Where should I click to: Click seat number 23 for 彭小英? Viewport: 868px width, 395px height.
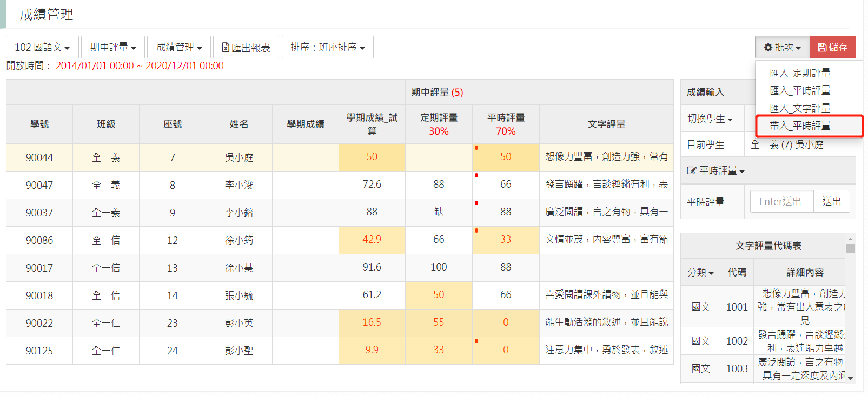pyautogui.click(x=173, y=323)
